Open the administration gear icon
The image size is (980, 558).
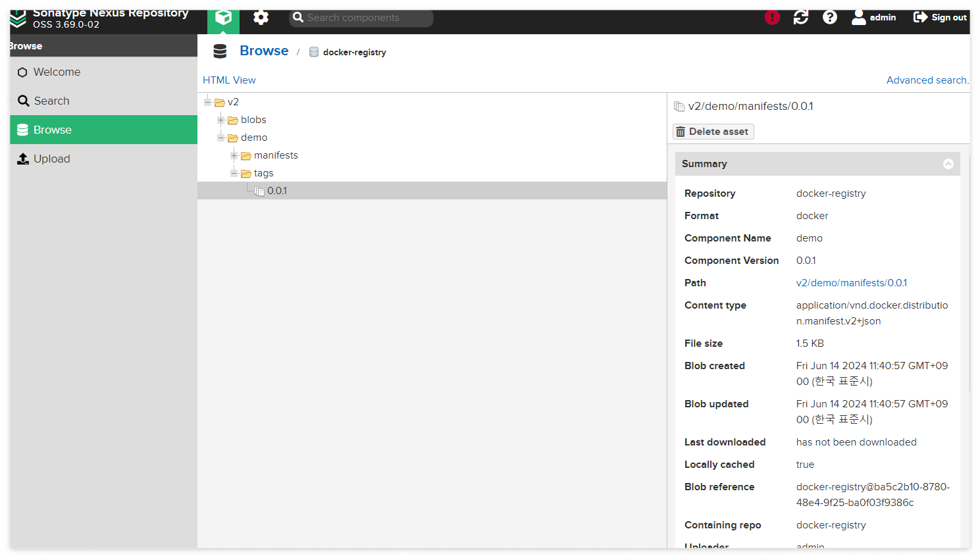click(261, 18)
